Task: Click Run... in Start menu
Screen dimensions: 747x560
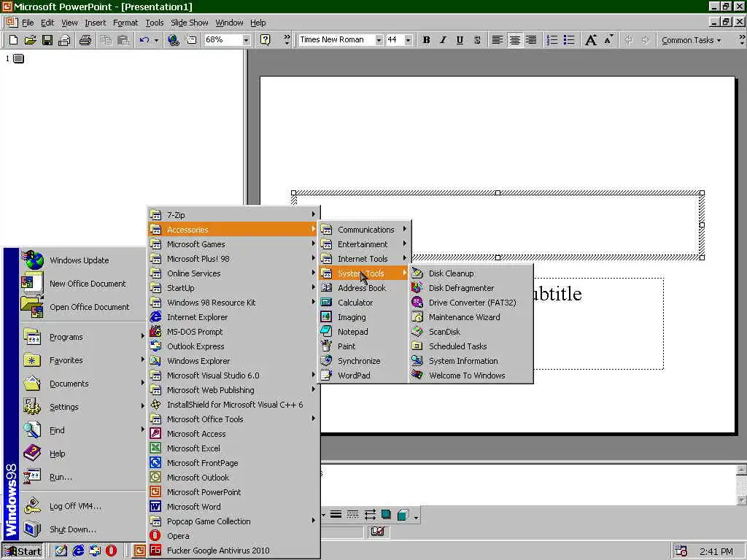Action: click(x=82, y=477)
